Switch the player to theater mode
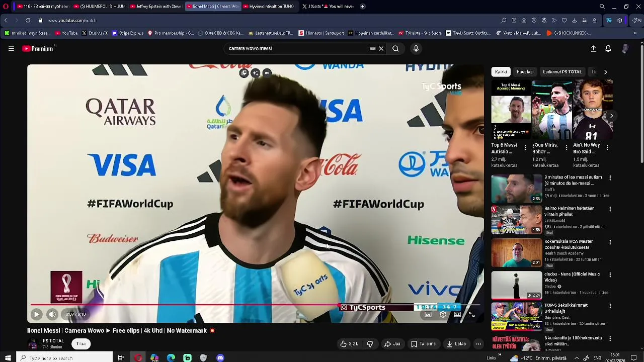Viewport: 644px width, 362px height. pos(457,315)
